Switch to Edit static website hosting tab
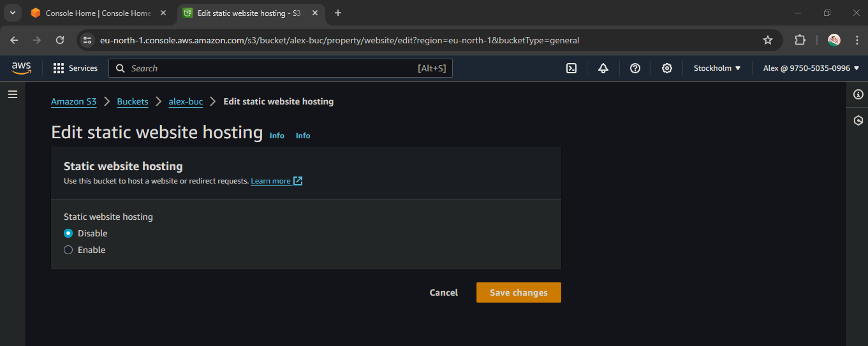This screenshot has height=346, width=868. [x=251, y=13]
